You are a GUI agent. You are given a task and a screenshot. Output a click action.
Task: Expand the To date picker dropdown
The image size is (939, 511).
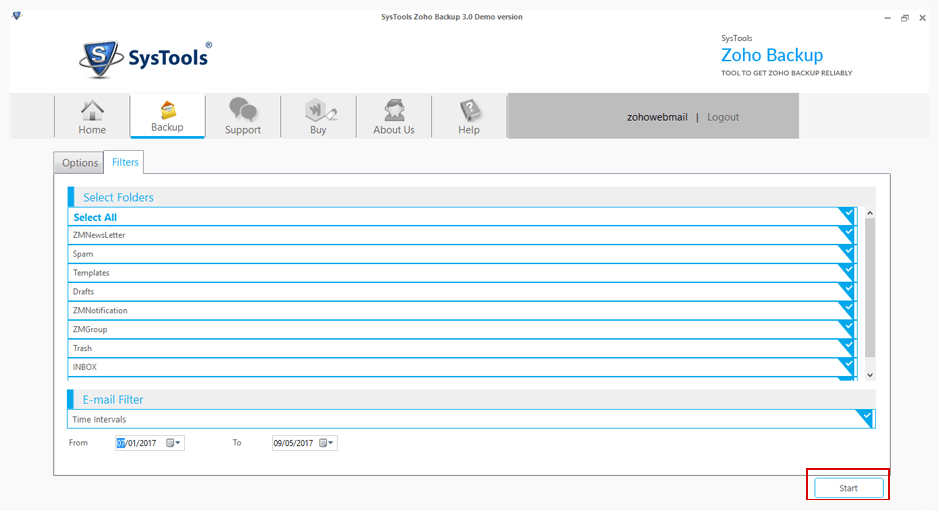[x=331, y=443]
